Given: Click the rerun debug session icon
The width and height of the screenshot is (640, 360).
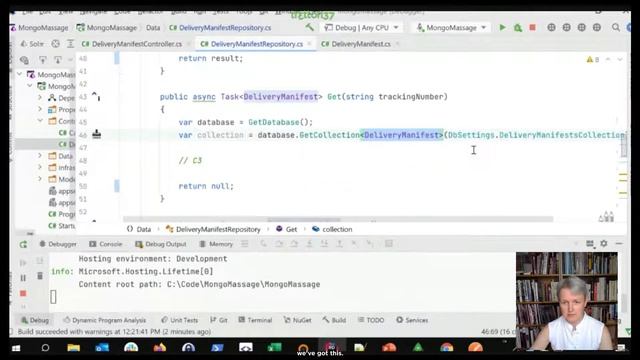Looking at the screenshot, I should click(x=23, y=244).
